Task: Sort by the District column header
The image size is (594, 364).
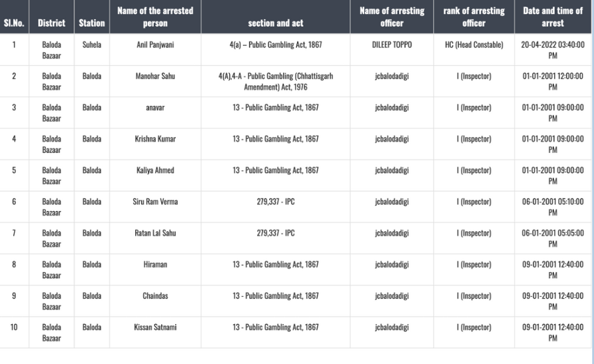Action: pos(51,23)
